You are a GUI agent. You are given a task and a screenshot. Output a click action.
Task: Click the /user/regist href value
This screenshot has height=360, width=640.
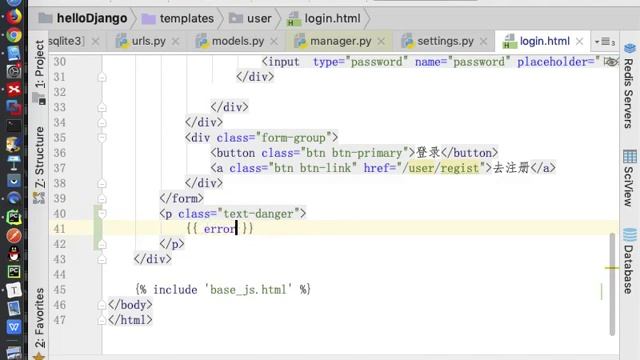(x=440, y=168)
